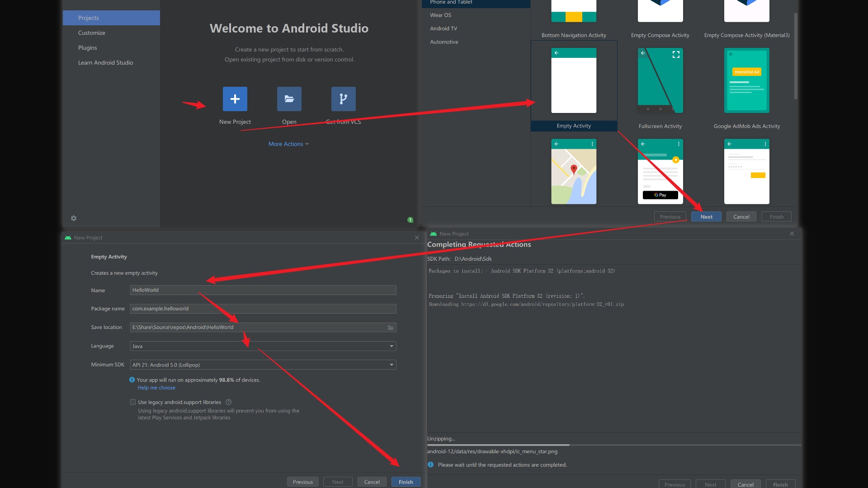Image resolution: width=868 pixels, height=488 pixels.
Task: Click the Get from VCS icon
Action: [343, 99]
